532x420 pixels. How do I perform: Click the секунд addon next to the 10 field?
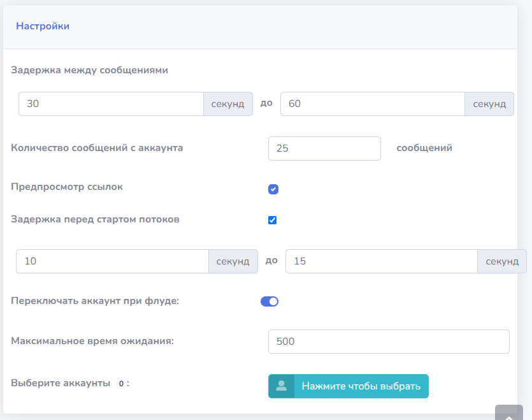click(x=233, y=261)
